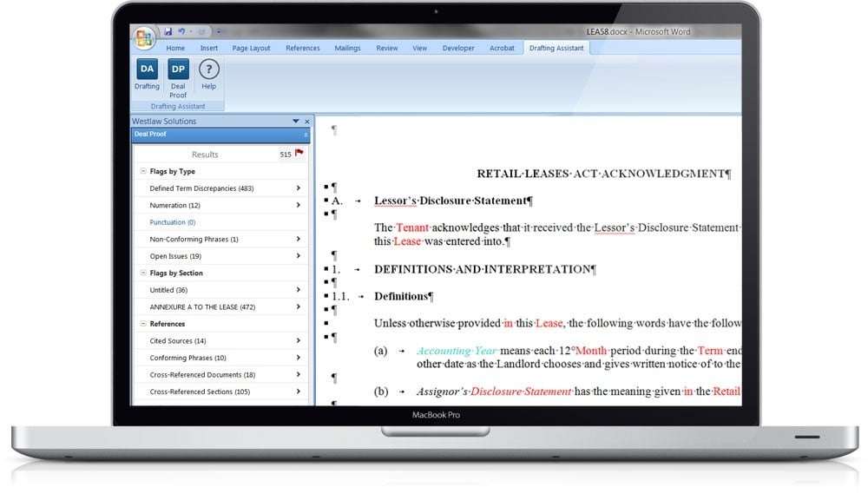Select Defined Term Discrepancies (483) row
The image size is (868, 494).
click(220, 188)
